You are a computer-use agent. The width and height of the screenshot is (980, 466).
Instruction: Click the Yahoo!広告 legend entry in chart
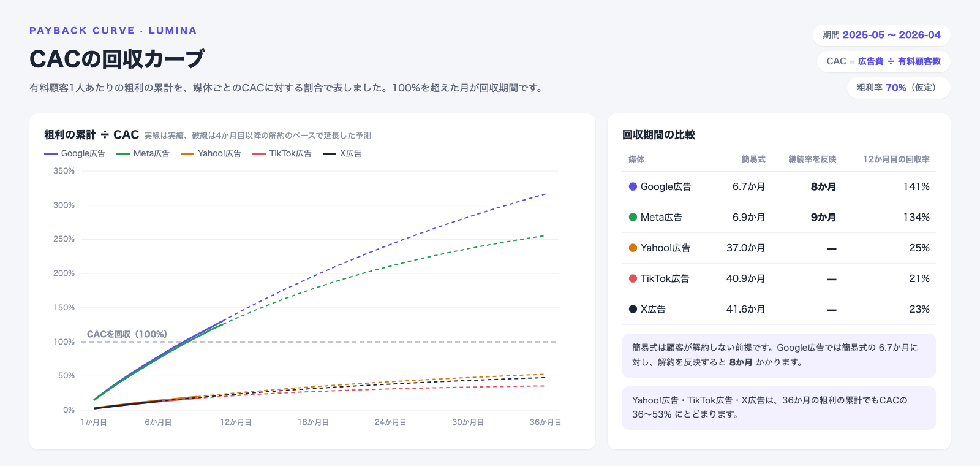[211, 153]
